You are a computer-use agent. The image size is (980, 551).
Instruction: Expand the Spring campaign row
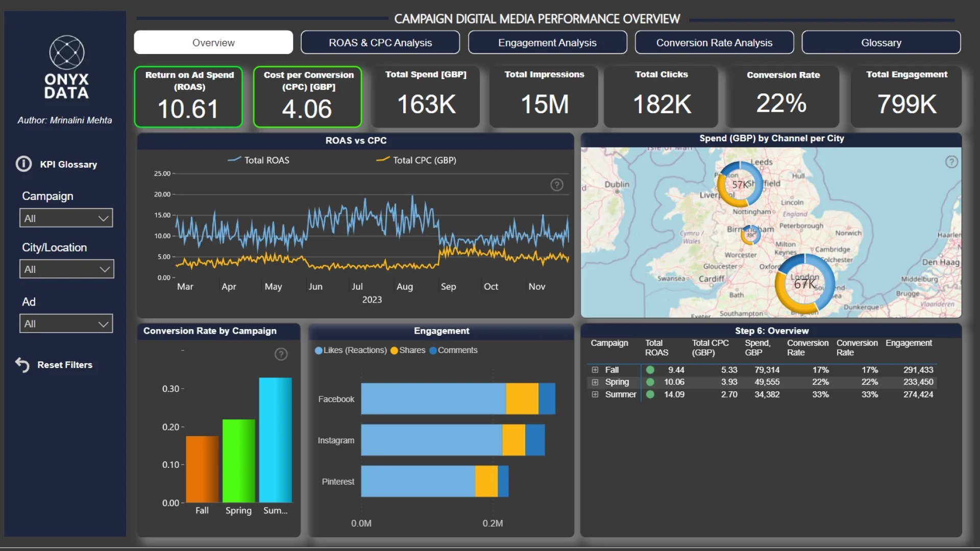(x=595, y=382)
